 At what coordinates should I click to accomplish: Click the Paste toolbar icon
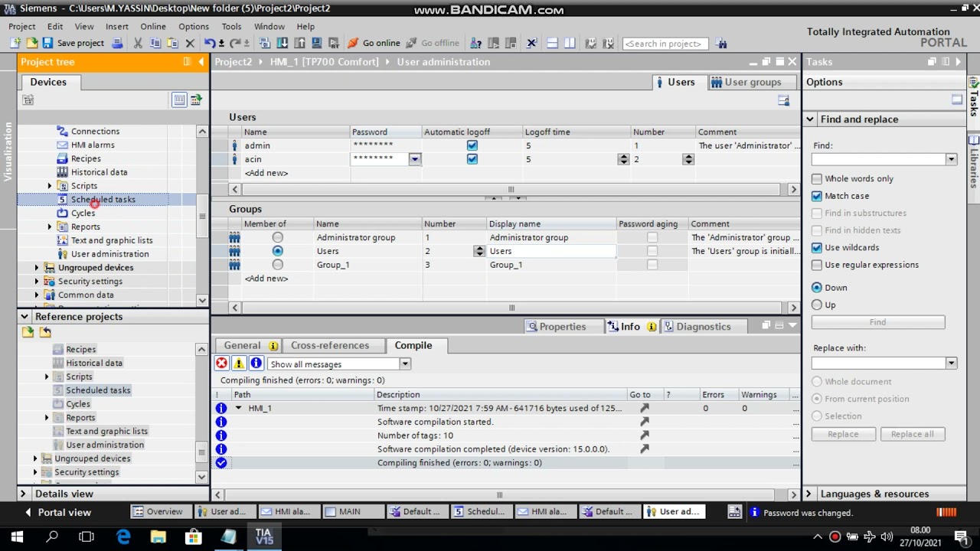point(173,44)
